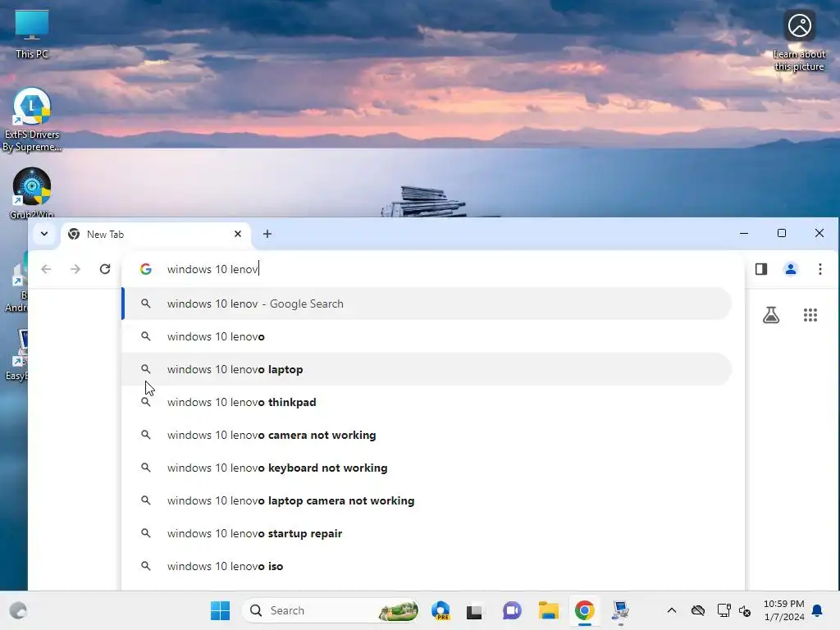Minimize the Chrome window
Image resolution: width=840 pixels, height=630 pixels.
tap(744, 233)
